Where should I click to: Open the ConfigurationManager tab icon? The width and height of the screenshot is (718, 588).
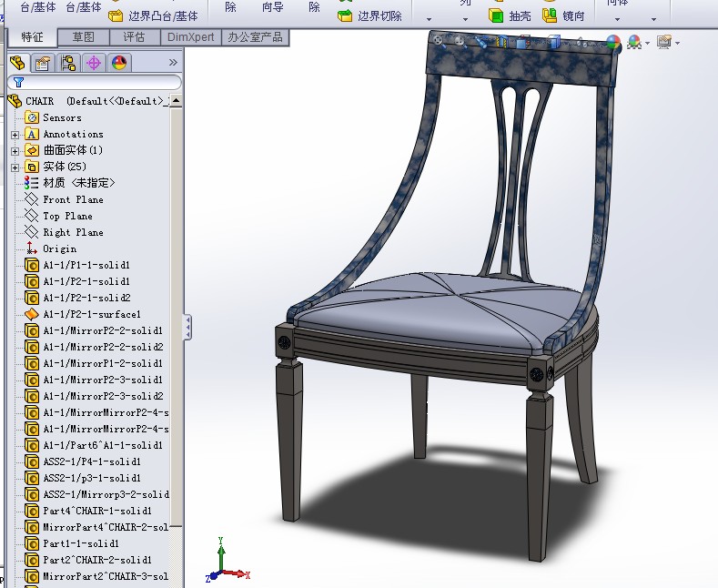click(x=68, y=63)
